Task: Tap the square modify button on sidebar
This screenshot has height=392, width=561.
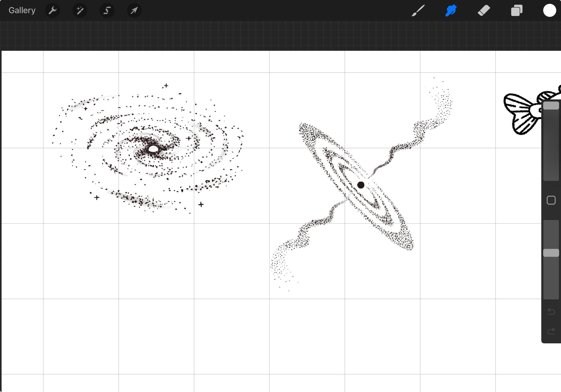Action: tap(551, 200)
